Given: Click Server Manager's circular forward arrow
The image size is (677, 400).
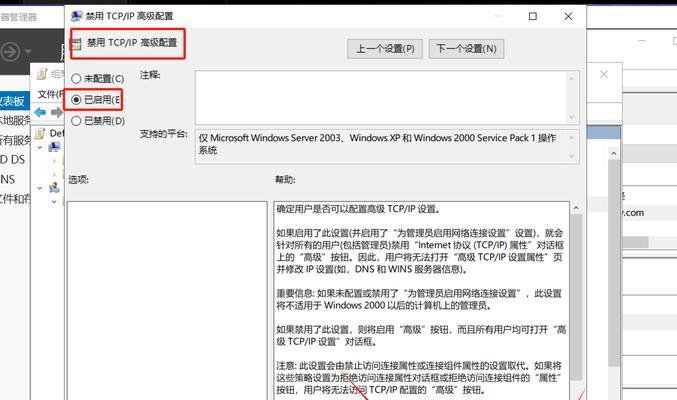Looking at the screenshot, I should 10,52.
